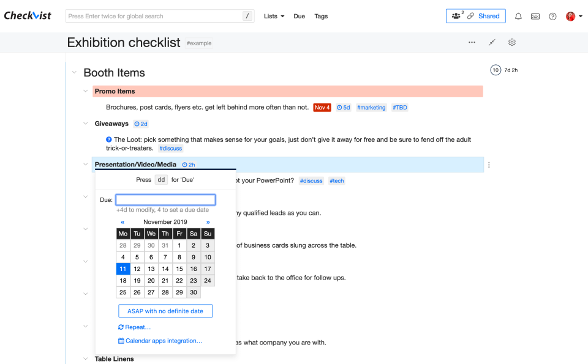Click ASAP with no definite date

coord(165,311)
